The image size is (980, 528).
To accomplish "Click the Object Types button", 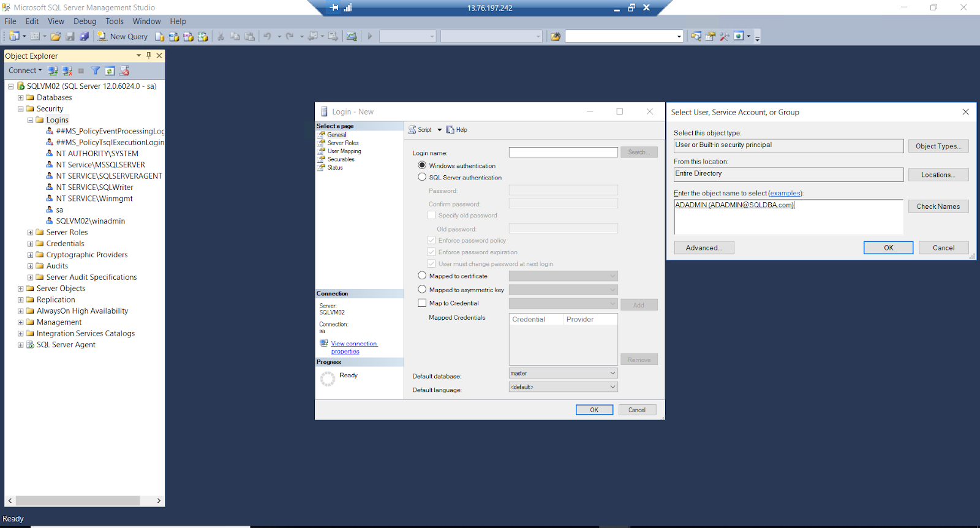I will (938, 146).
